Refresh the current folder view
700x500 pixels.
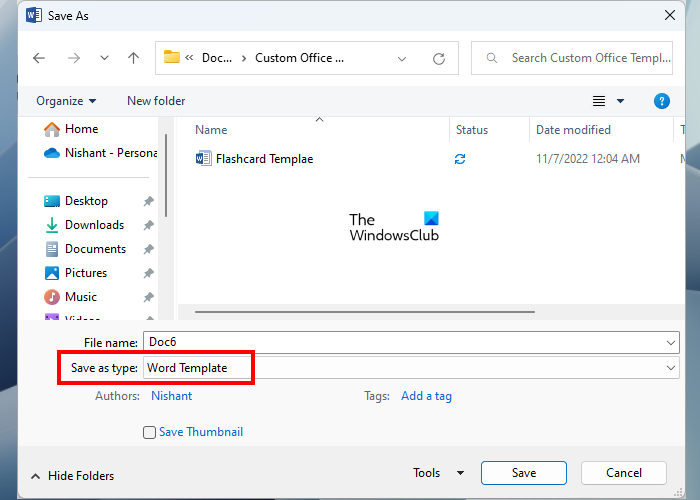click(x=439, y=58)
